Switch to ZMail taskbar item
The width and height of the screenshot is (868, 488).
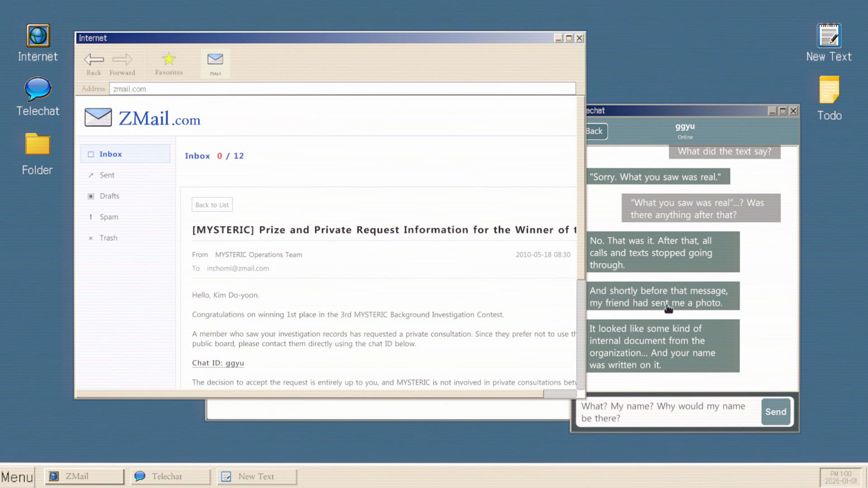84,476
